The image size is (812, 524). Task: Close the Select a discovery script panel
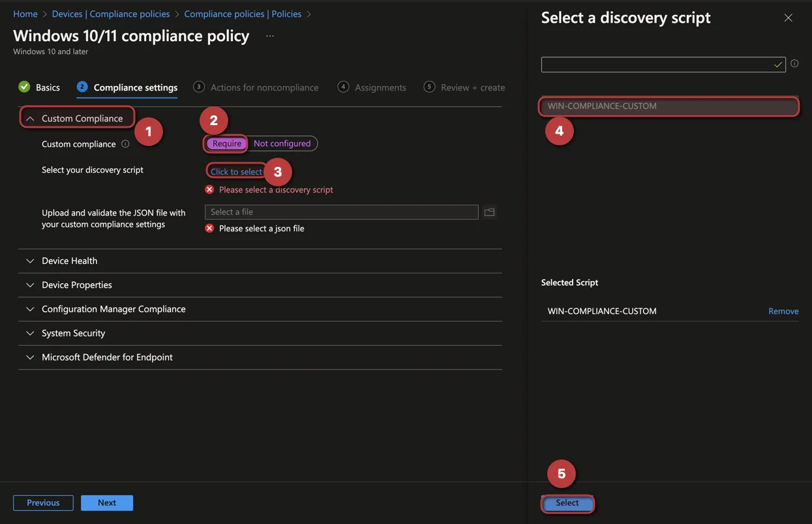[788, 18]
